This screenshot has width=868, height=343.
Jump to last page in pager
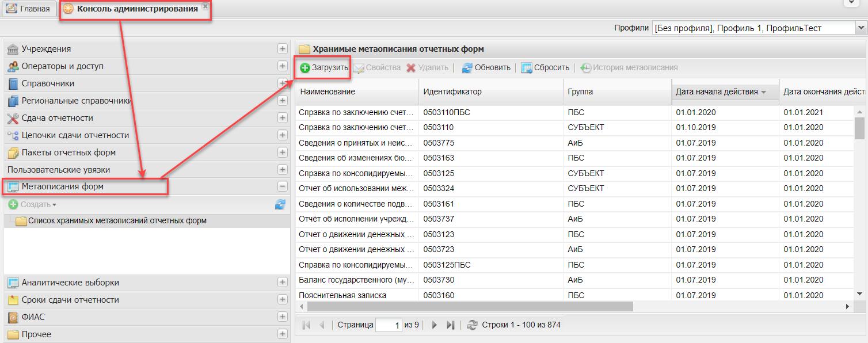click(451, 325)
